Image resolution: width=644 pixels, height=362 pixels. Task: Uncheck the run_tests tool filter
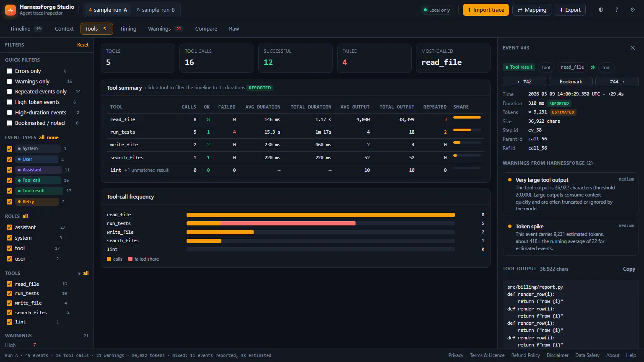(x=9, y=294)
